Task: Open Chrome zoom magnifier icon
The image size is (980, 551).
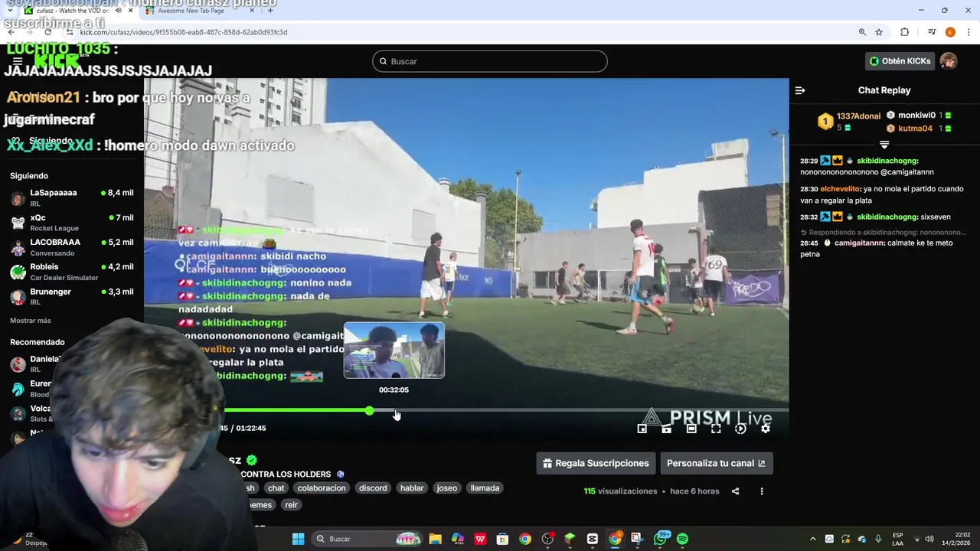Action: (x=862, y=32)
